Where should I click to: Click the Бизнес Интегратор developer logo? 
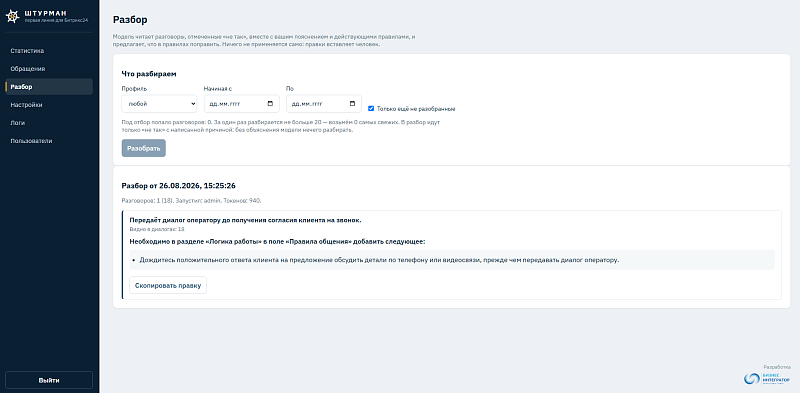(767, 378)
